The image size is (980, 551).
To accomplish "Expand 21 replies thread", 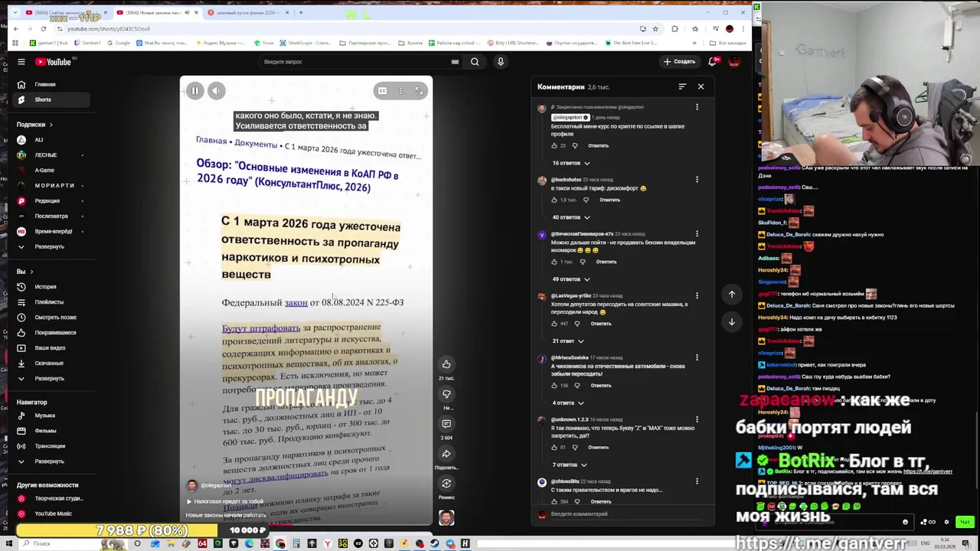I will (x=568, y=341).
